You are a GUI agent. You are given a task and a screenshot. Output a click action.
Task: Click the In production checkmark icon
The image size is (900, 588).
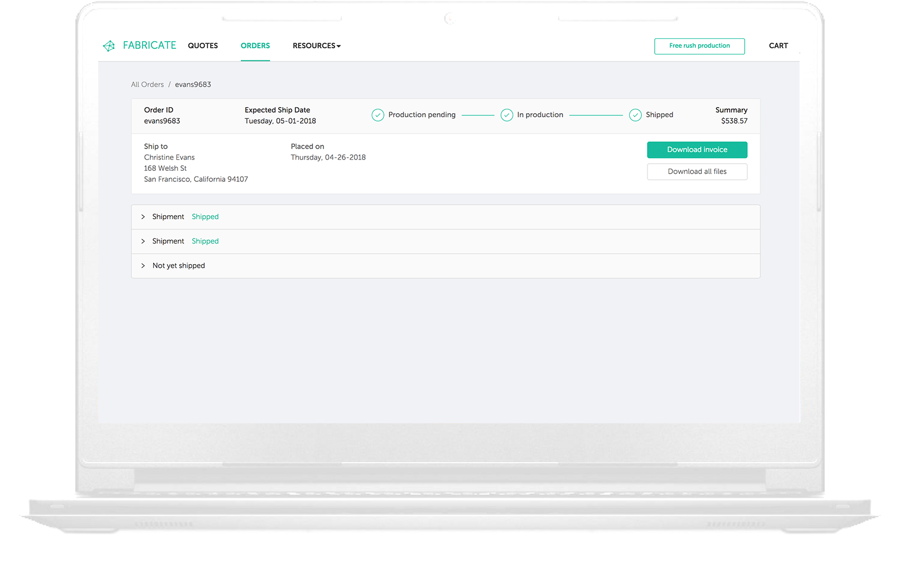507,115
